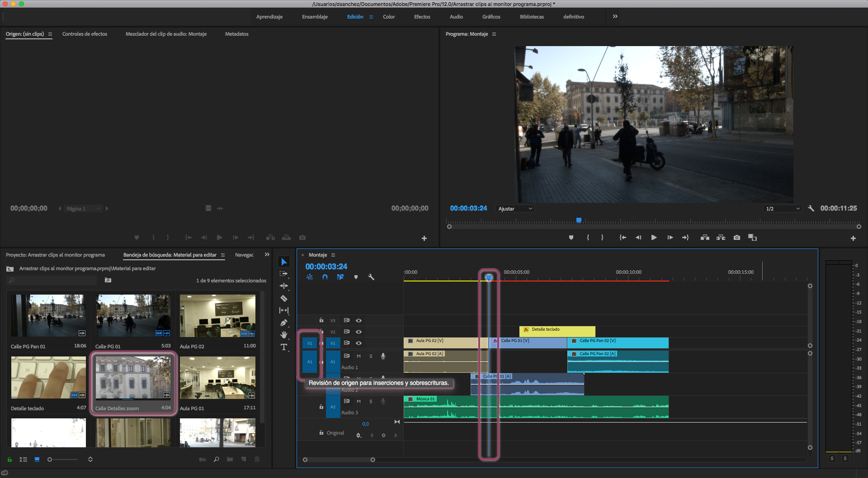Expand the workspace overflow chevron menu
This screenshot has height=478, width=868.
tap(615, 17)
